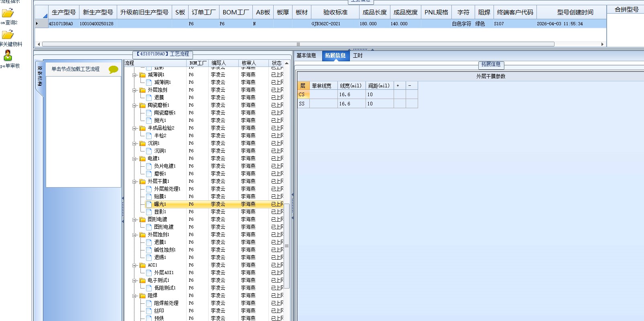The height and width of the screenshot is (321, 644).
Task: Collapse the 电子测试1 tree node
Action: [x=134, y=281]
